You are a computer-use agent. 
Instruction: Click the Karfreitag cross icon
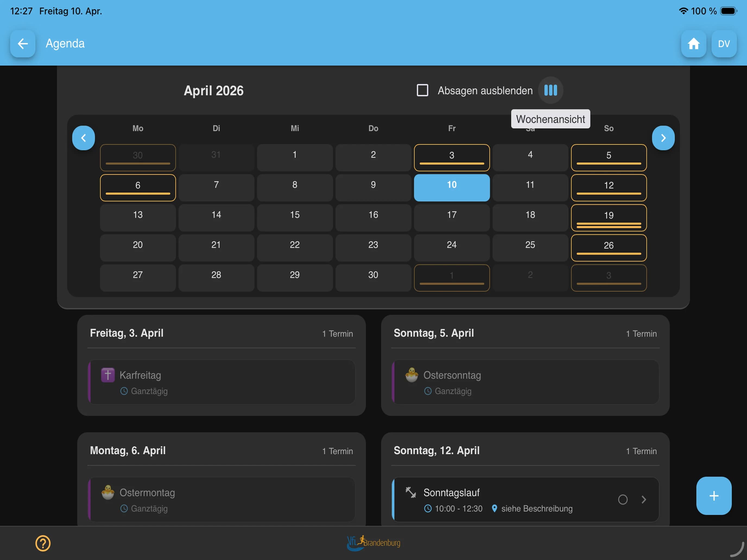coord(108,375)
